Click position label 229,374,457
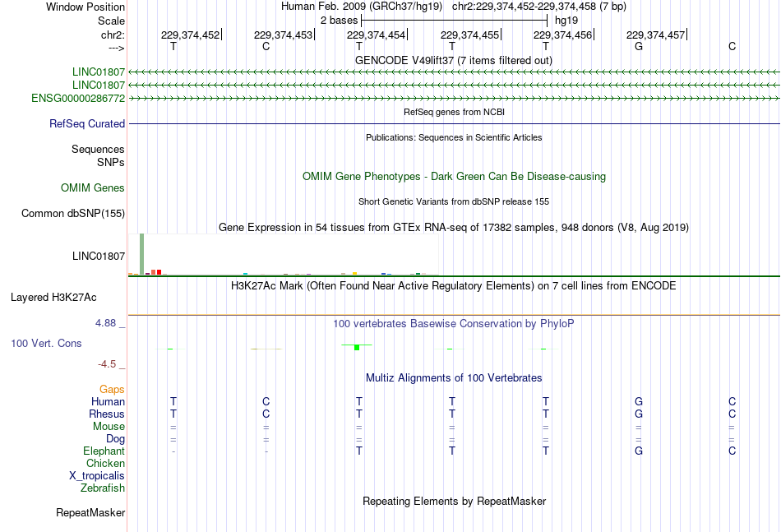781x532 pixels. click(655, 35)
